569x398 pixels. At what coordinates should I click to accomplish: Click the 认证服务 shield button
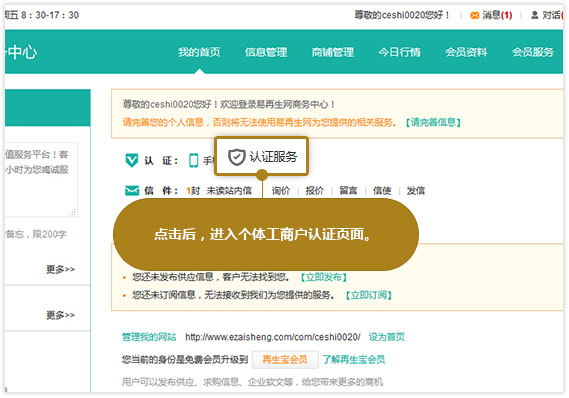tap(261, 157)
